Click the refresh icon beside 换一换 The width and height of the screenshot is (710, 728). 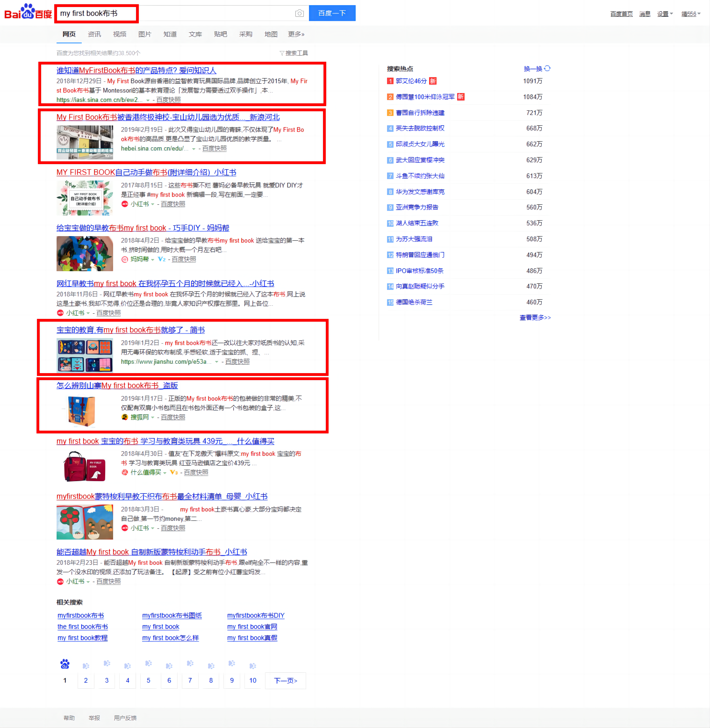(547, 68)
